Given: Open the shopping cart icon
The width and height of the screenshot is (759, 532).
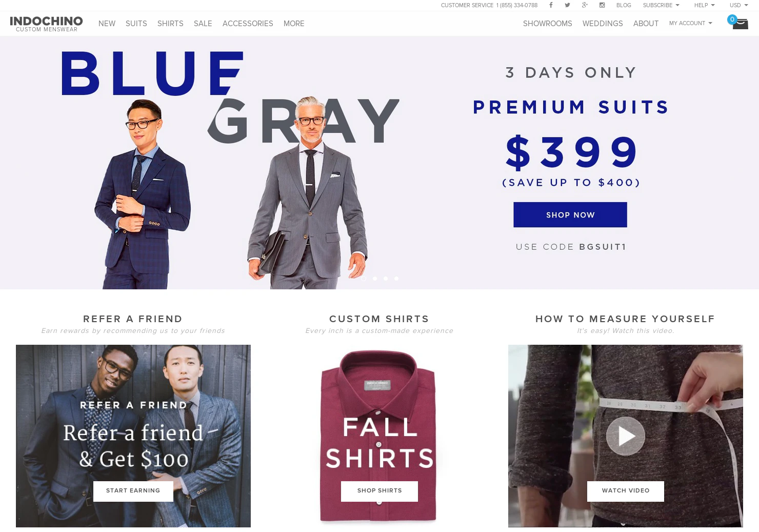Looking at the screenshot, I should point(740,24).
